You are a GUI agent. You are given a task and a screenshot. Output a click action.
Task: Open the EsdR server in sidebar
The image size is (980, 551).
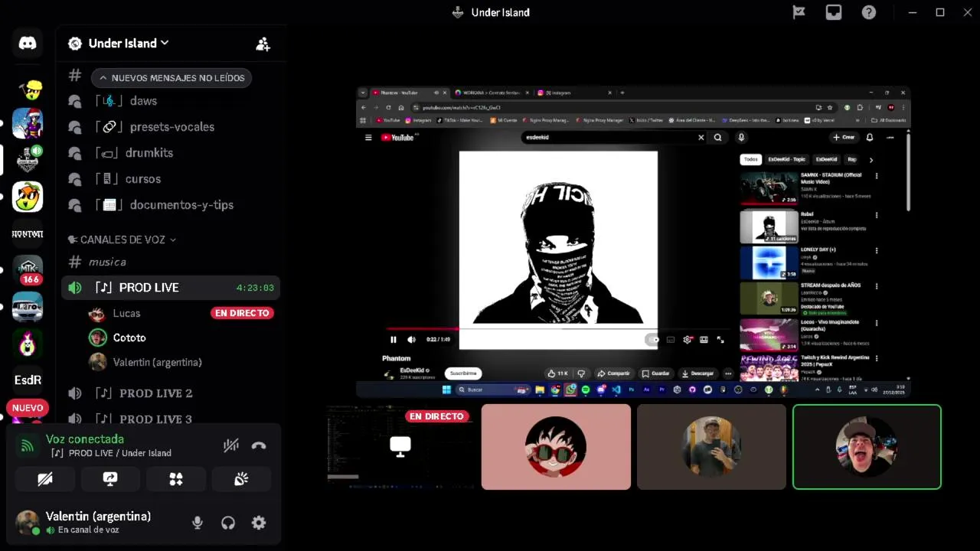[x=28, y=380]
